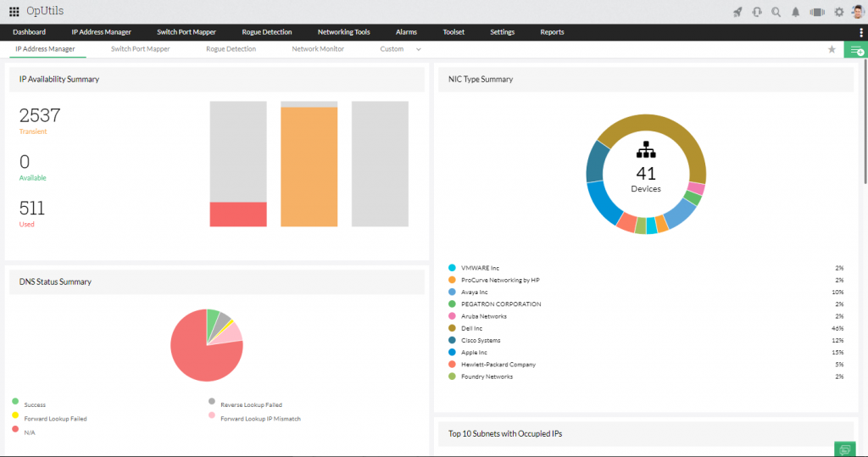Switch to the Network Monitor tab
Screen dimensions: 868x457
(x=318, y=49)
